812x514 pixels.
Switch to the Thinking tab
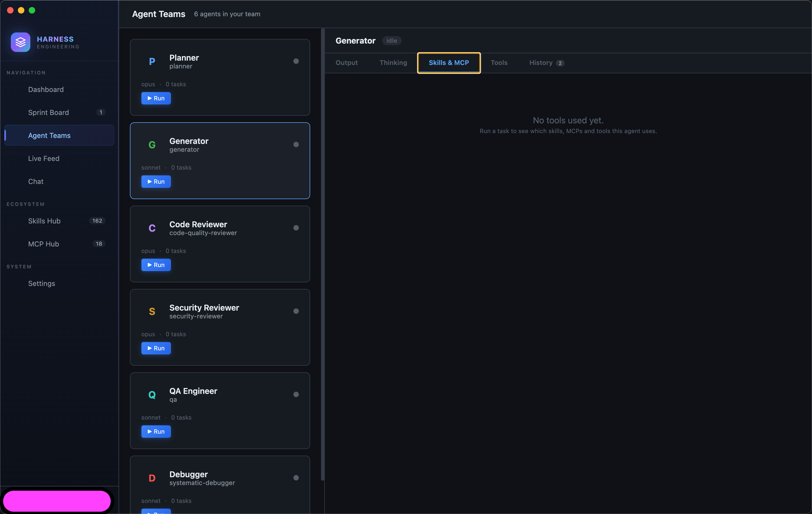393,63
